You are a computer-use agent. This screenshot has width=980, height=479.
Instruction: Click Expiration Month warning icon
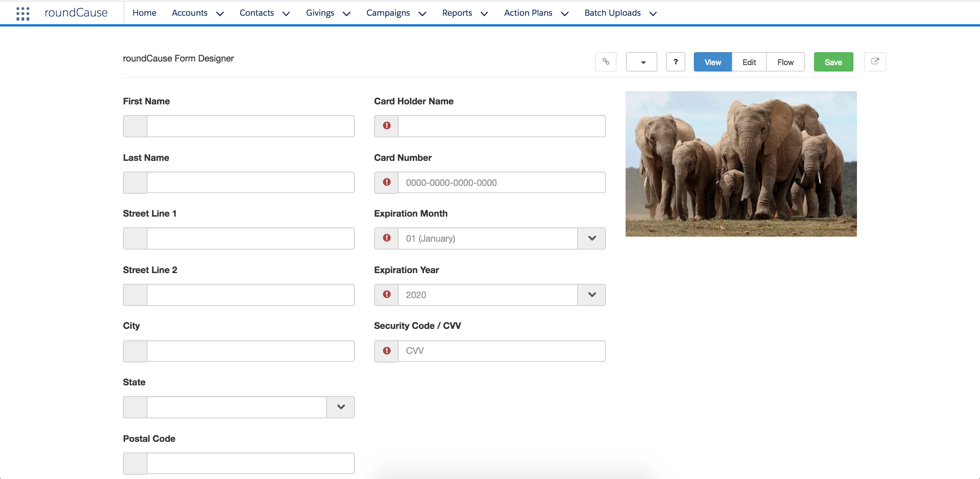click(387, 238)
